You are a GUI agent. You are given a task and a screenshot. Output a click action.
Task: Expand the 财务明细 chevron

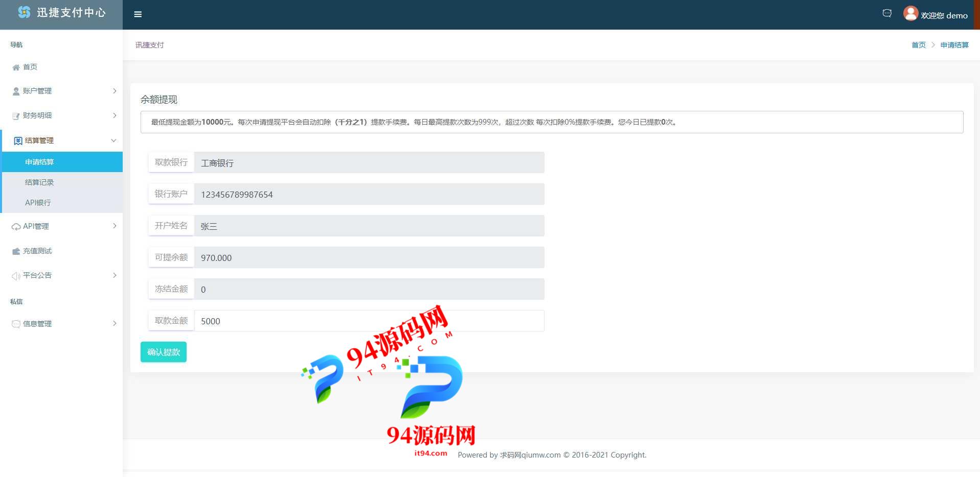tap(115, 115)
